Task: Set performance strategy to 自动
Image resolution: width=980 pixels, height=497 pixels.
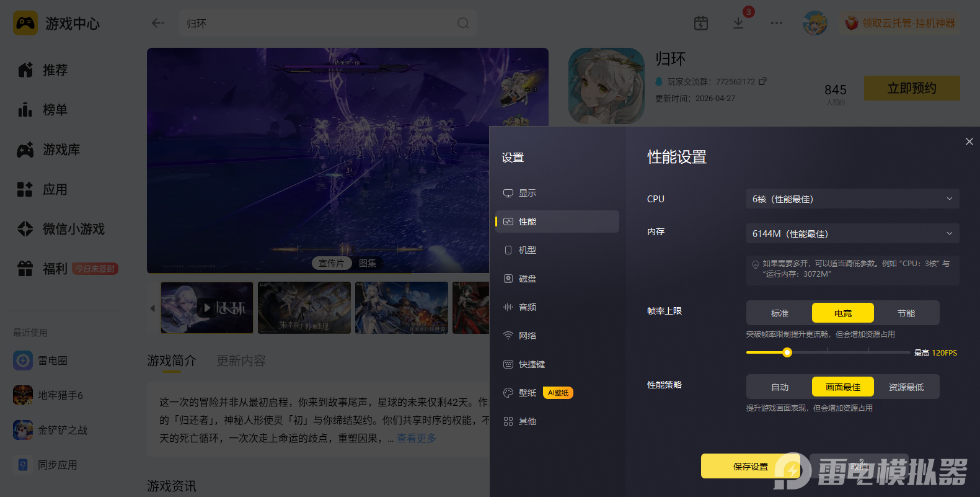Action: pyautogui.click(x=780, y=387)
